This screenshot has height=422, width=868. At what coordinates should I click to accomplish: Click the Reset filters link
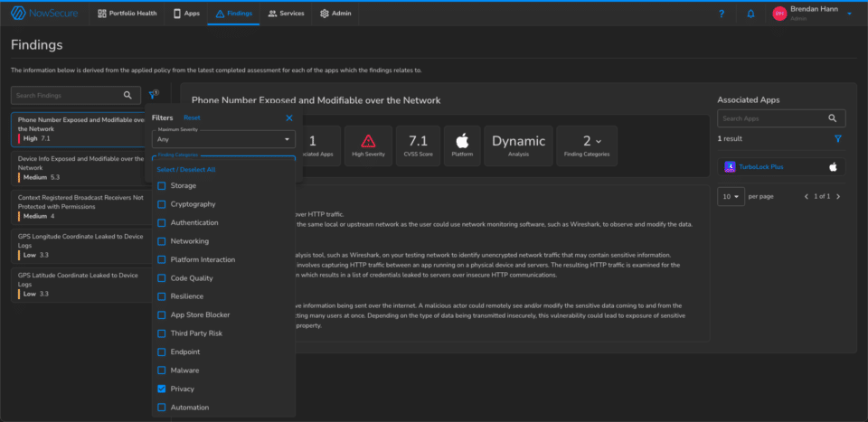click(192, 117)
